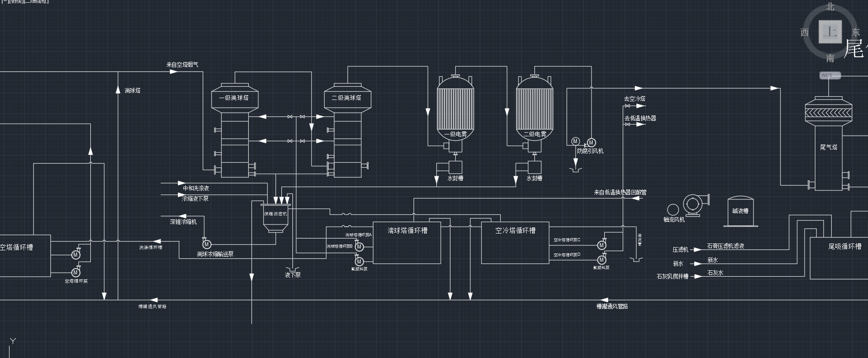Viewport: 868px width, 358px height.
Task: Open the 二维线框 visual style menu
Action: 36,1
